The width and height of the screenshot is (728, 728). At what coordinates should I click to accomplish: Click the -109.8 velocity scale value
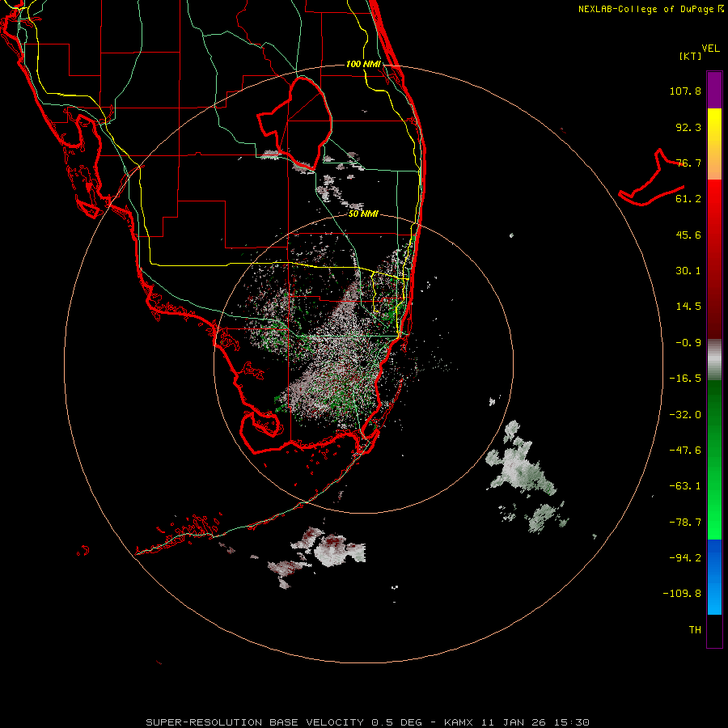pyautogui.click(x=682, y=594)
